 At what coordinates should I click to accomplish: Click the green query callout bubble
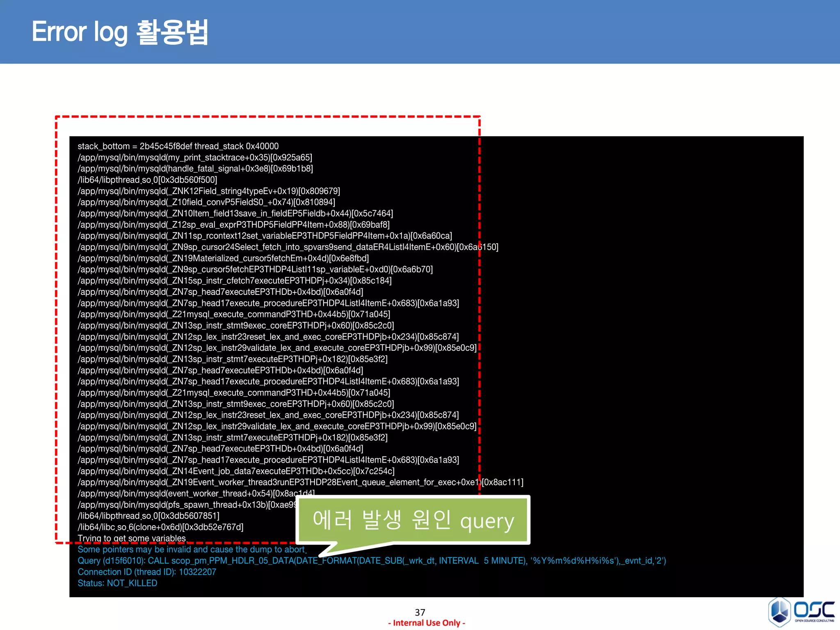(x=413, y=520)
